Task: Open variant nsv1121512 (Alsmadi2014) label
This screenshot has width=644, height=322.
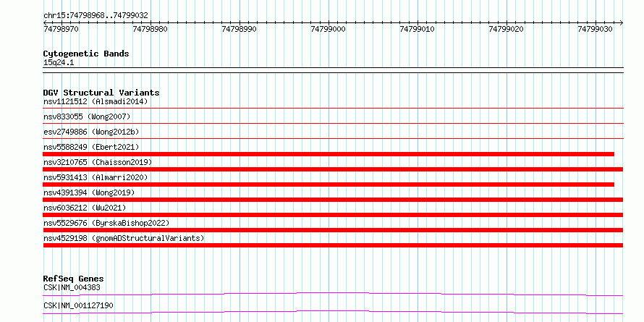Action: click(96, 101)
